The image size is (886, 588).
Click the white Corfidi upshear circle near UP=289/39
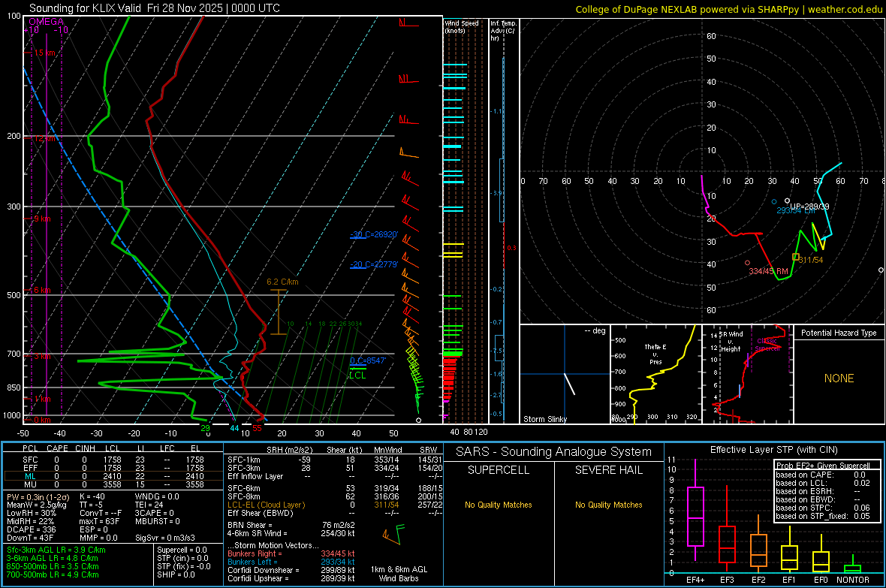pyautogui.click(x=787, y=201)
